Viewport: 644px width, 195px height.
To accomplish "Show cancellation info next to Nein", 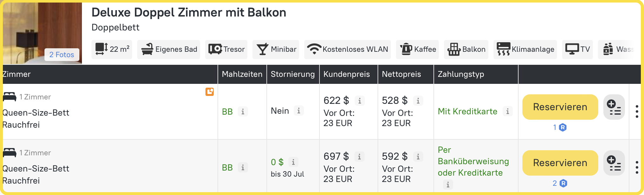I will coord(299,111).
